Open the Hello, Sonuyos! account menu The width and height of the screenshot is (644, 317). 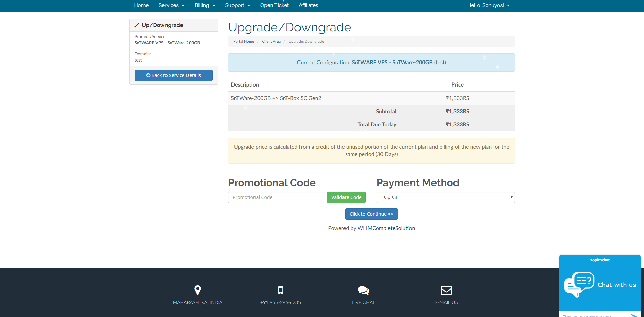tap(488, 5)
